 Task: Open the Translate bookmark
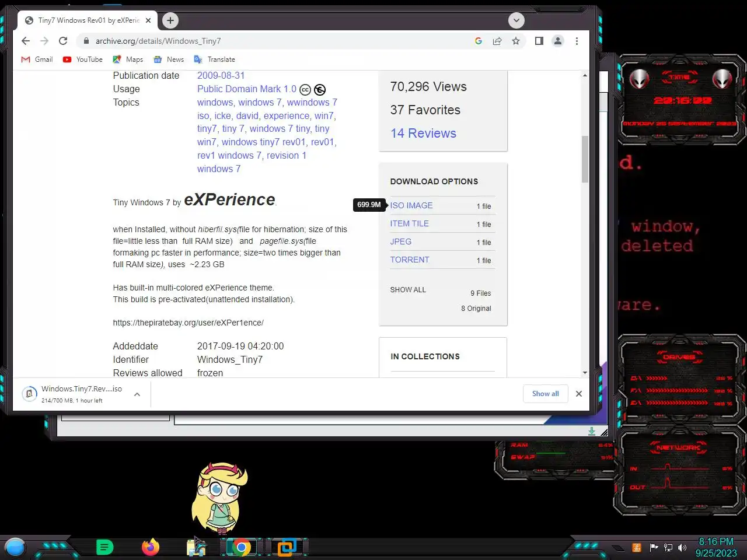coord(214,60)
